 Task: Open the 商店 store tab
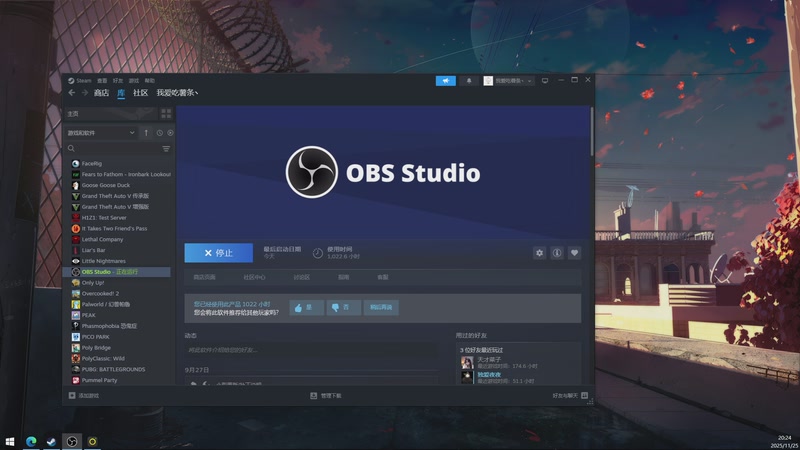point(101,92)
